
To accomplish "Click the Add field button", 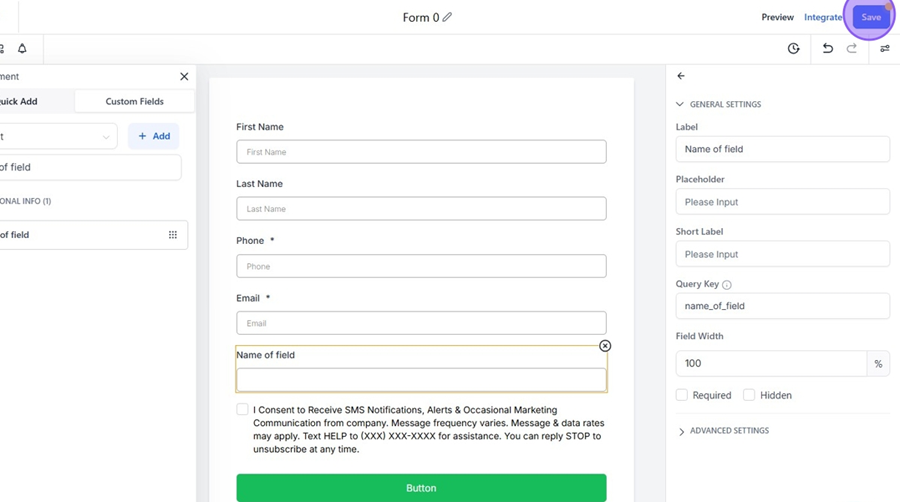I will pyautogui.click(x=154, y=136).
